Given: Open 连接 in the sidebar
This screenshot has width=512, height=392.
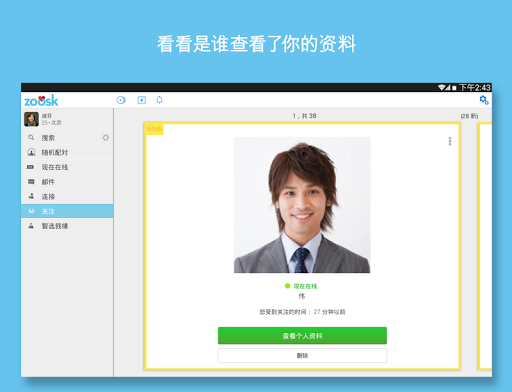Looking at the screenshot, I should 67,196.
